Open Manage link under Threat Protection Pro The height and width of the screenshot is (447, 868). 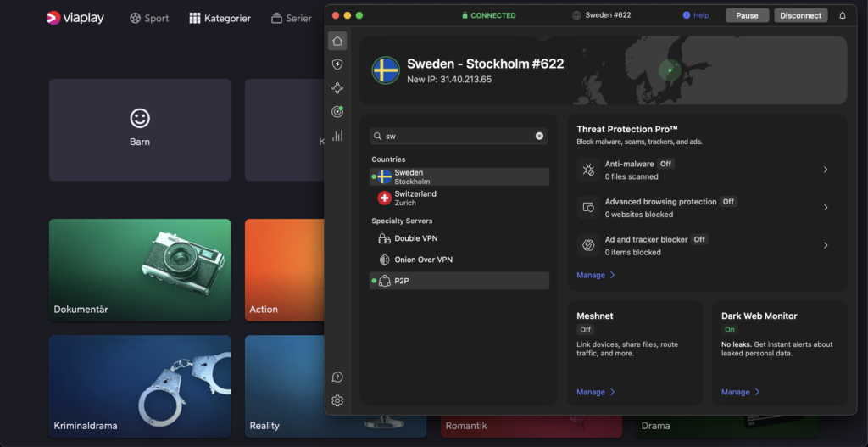pyautogui.click(x=596, y=275)
